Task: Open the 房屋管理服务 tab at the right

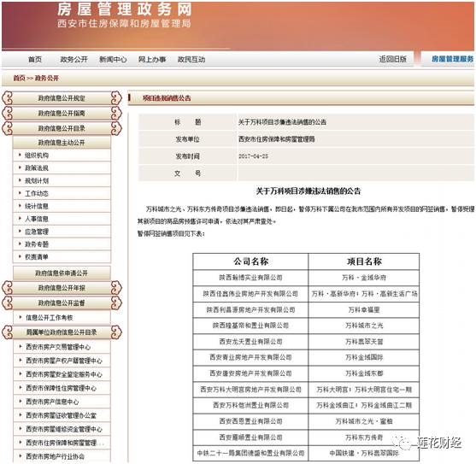Action: point(452,59)
